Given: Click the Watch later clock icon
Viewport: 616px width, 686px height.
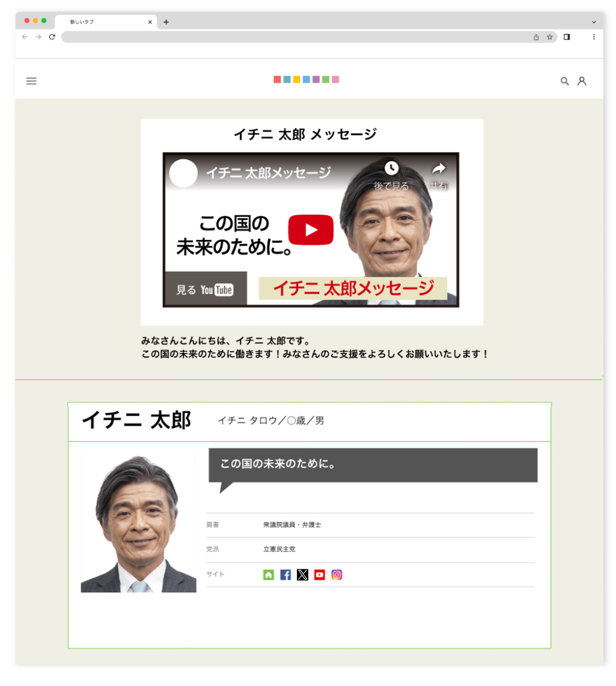Looking at the screenshot, I should click(x=391, y=168).
